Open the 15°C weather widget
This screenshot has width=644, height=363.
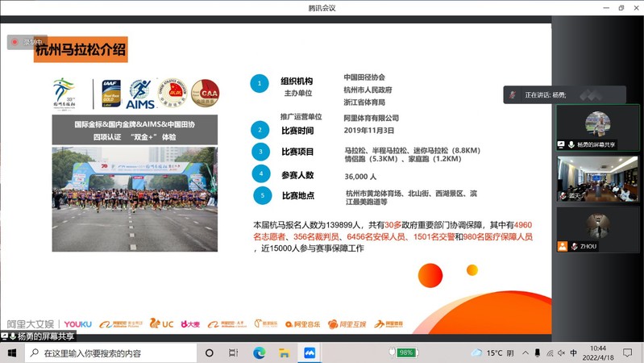[487, 353]
